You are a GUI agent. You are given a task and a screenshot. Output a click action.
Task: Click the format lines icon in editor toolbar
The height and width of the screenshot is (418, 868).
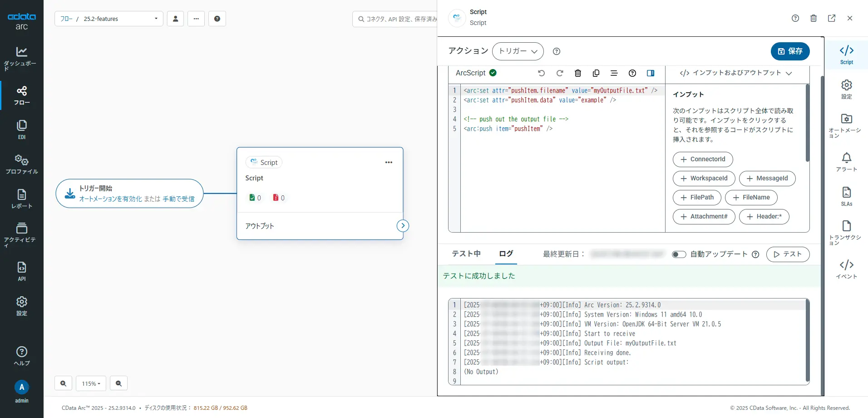614,73
